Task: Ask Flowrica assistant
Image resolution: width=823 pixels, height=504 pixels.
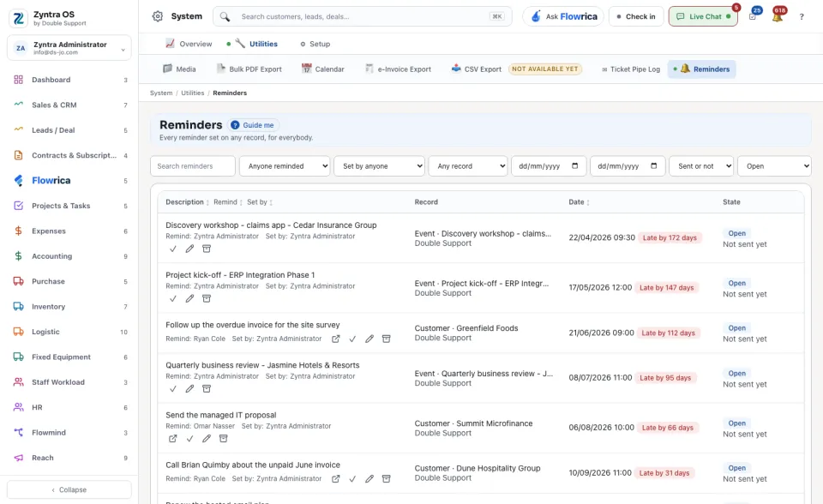Action: click(563, 17)
